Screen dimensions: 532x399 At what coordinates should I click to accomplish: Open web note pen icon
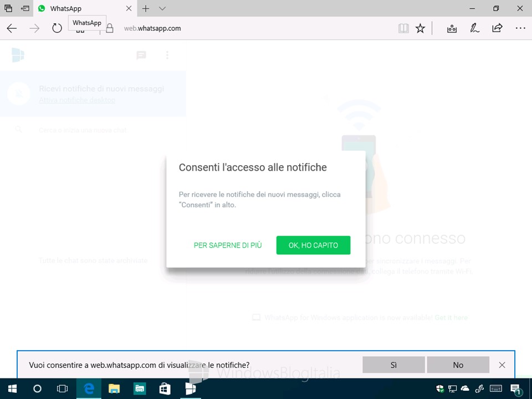pos(474,28)
